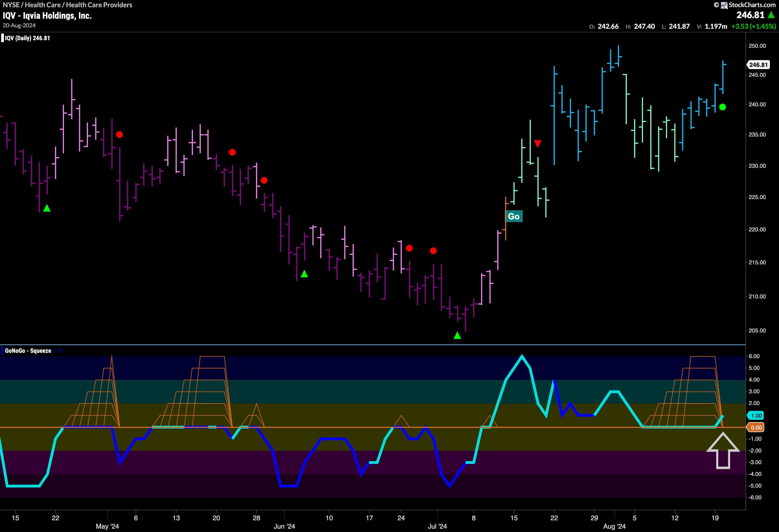Click the IQV - Iqvia Holdings, Inc. title
Image resolution: width=779 pixels, height=532 pixels.
pos(47,16)
